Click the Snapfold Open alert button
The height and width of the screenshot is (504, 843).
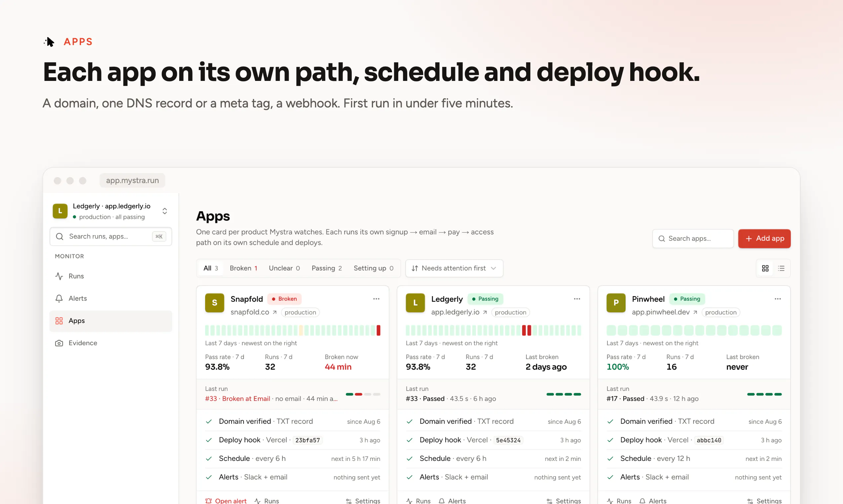[x=226, y=501]
